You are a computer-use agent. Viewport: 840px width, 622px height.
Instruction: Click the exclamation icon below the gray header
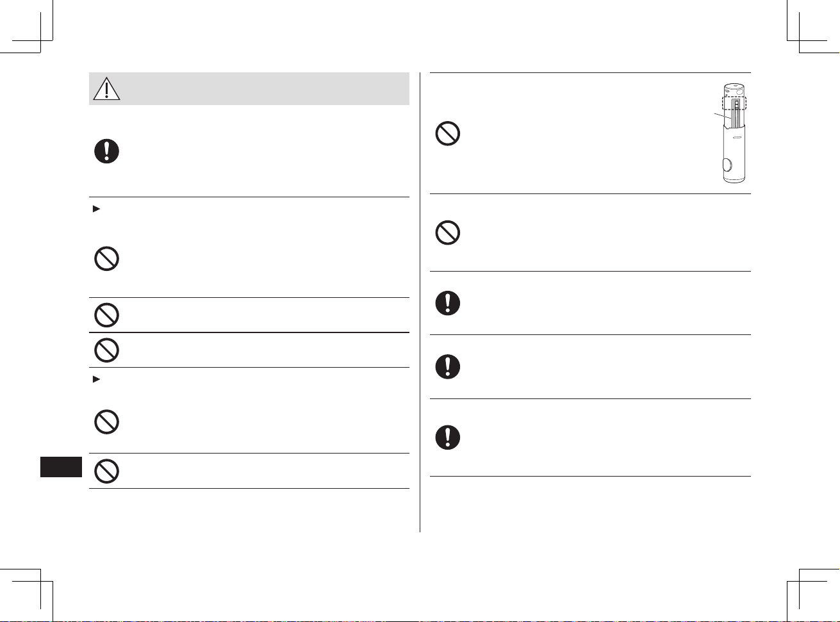click(x=106, y=151)
